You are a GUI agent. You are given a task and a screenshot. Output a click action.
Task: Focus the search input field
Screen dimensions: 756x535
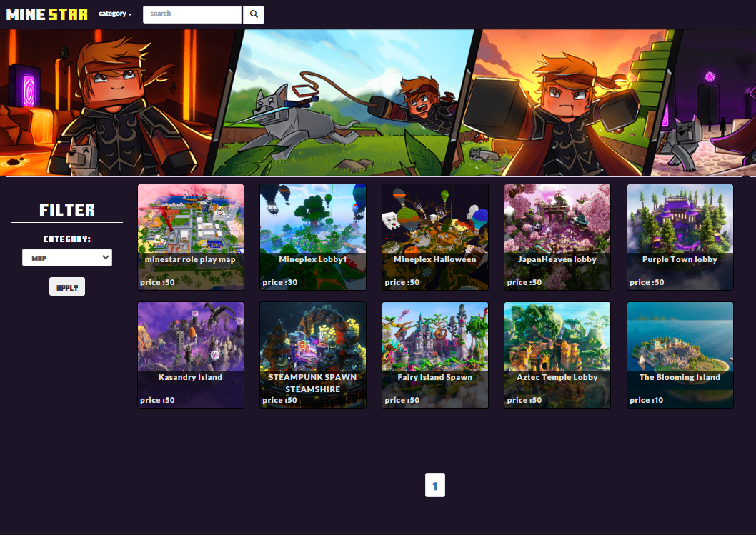click(x=192, y=14)
